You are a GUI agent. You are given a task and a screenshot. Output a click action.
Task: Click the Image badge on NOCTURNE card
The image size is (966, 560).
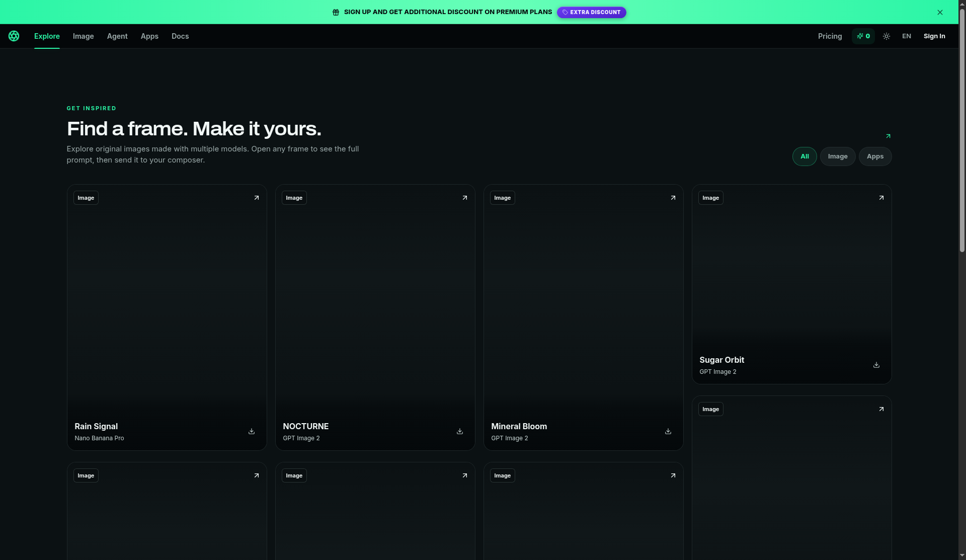(x=294, y=198)
